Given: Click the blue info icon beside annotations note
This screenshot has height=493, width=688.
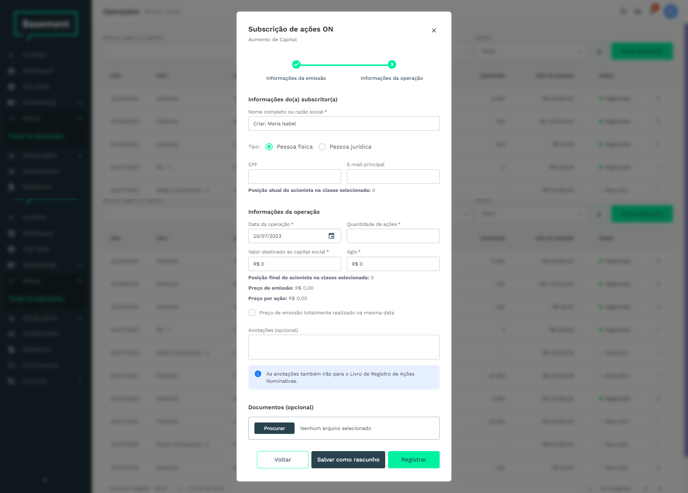Looking at the screenshot, I should pyautogui.click(x=258, y=374).
